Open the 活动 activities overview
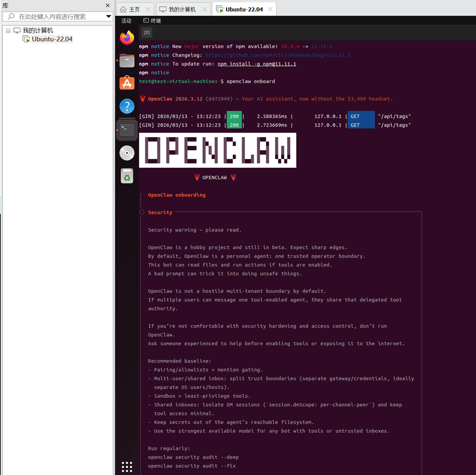This screenshot has width=476, height=475. [126, 21]
